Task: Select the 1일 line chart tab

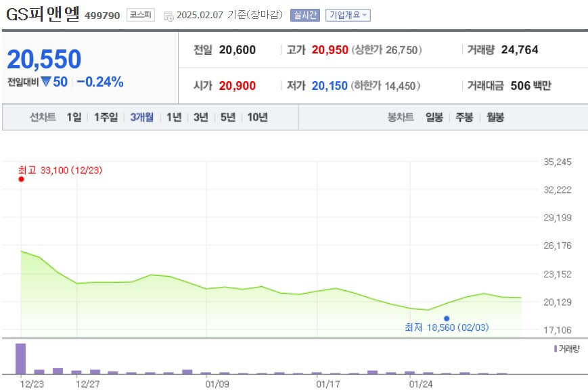Action: [x=74, y=117]
